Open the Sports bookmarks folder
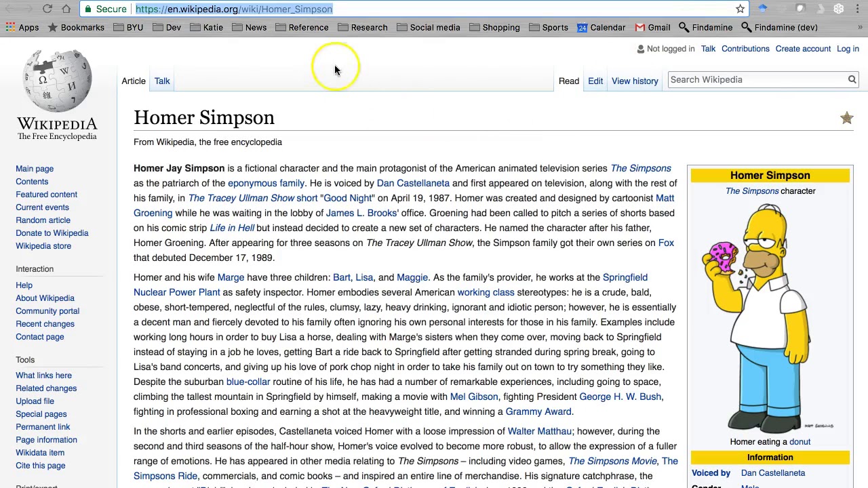This screenshot has width=868, height=488. click(548, 28)
